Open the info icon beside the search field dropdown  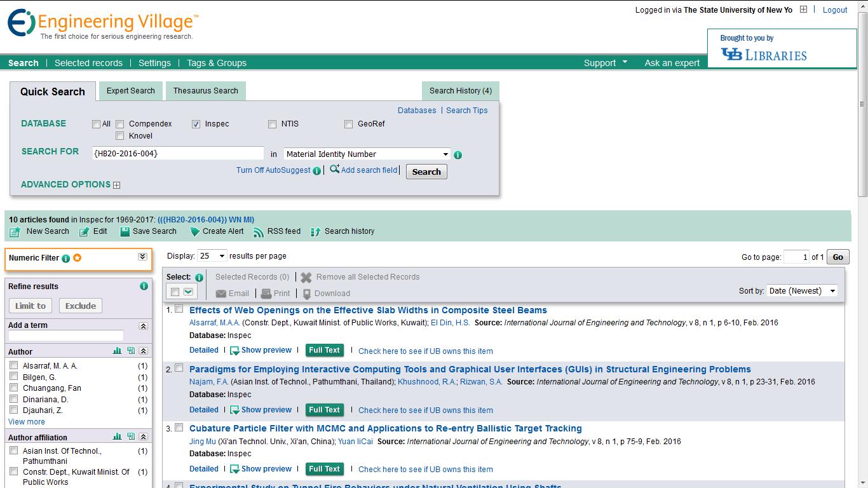coord(458,154)
